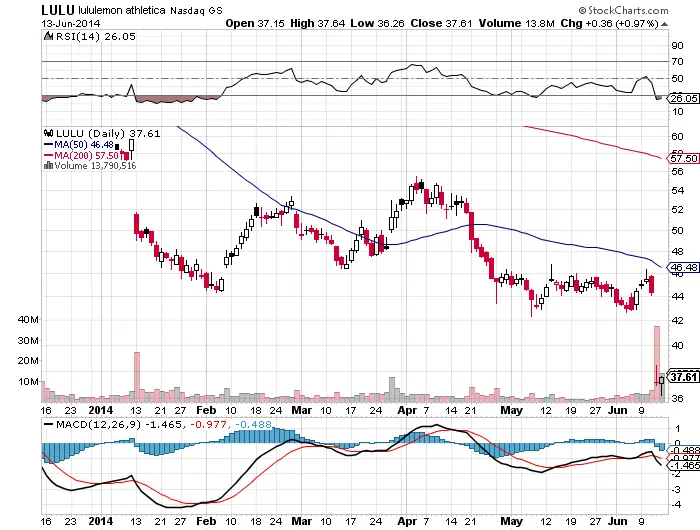Click the 90 level on the RSI axis

point(677,45)
